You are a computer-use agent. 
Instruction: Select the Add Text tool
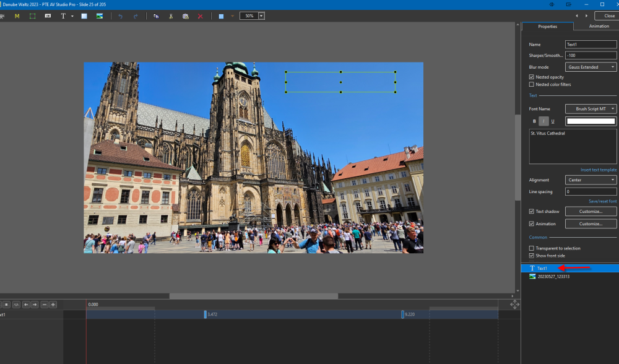coord(63,15)
